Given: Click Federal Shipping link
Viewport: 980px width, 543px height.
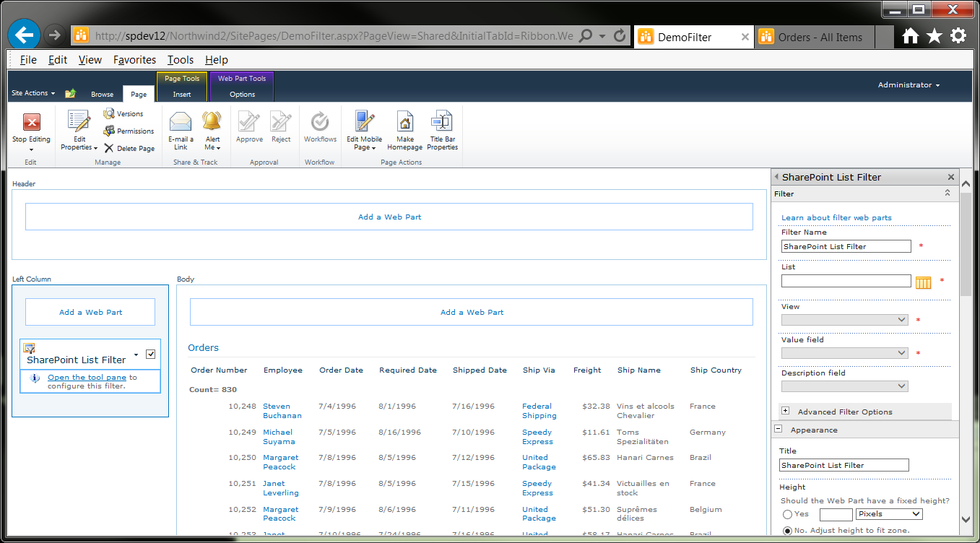Looking at the screenshot, I should coord(539,411).
